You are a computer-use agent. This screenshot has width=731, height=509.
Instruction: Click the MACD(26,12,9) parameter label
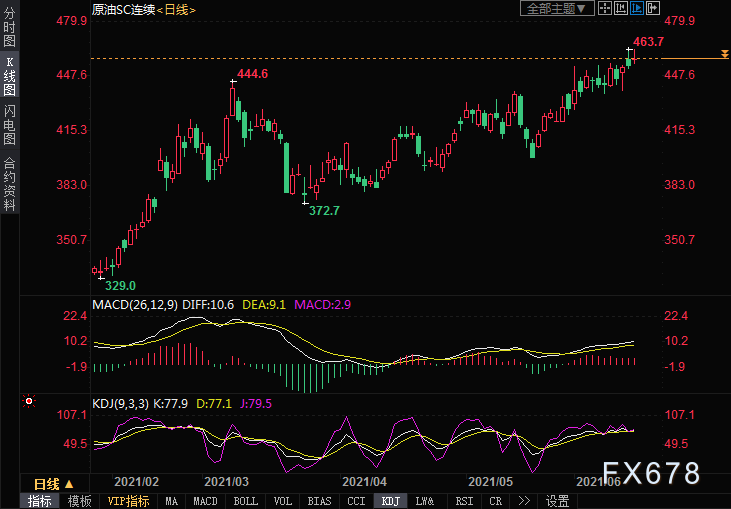pyautogui.click(x=135, y=305)
